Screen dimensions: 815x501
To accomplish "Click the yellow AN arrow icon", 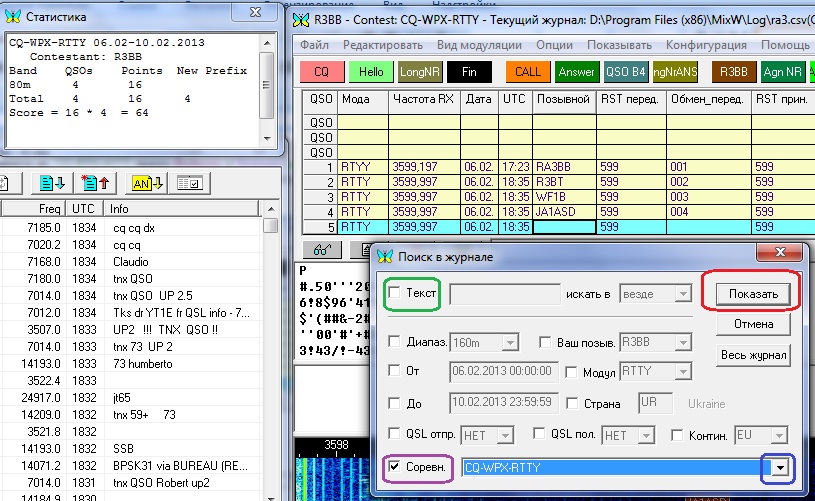I will pos(144,183).
